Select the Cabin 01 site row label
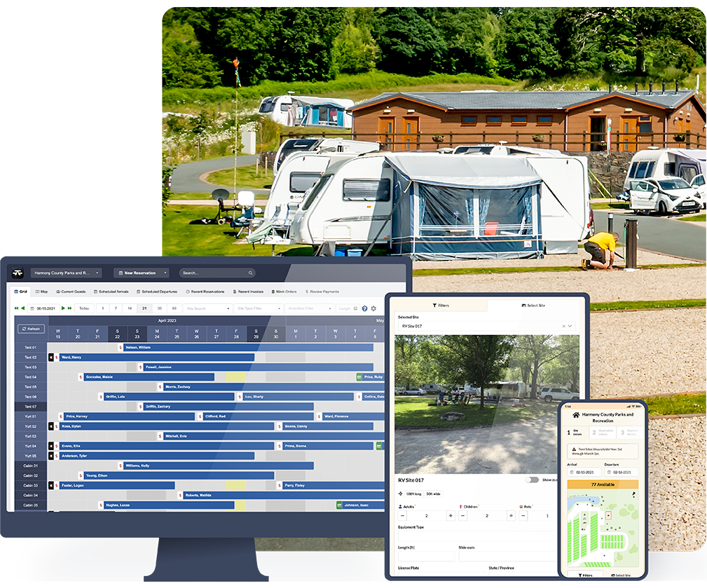The height and width of the screenshot is (588, 707). click(x=31, y=466)
